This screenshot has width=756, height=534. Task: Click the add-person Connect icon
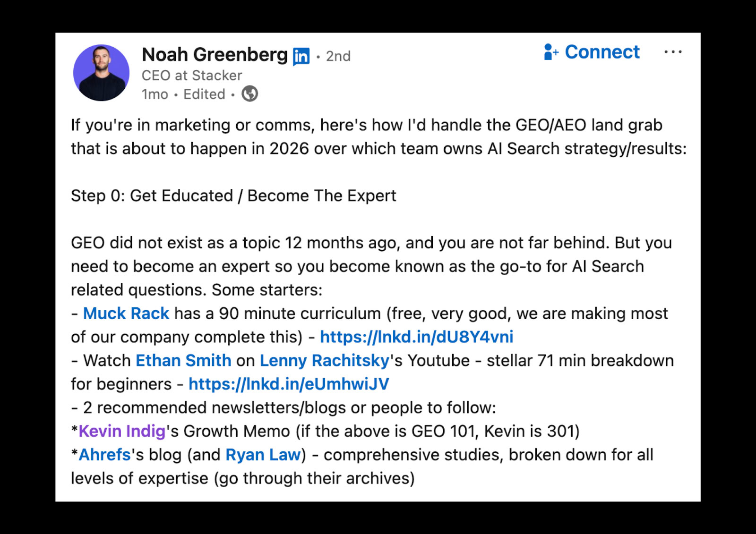coord(551,52)
